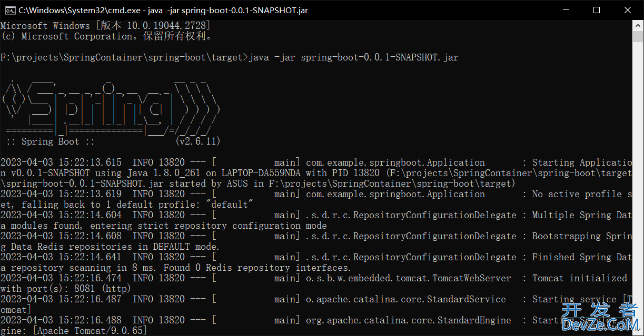The image size is (644, 336).
Task: Click the 15:22:14.608 log timestamp
Action: coord(61,236)
